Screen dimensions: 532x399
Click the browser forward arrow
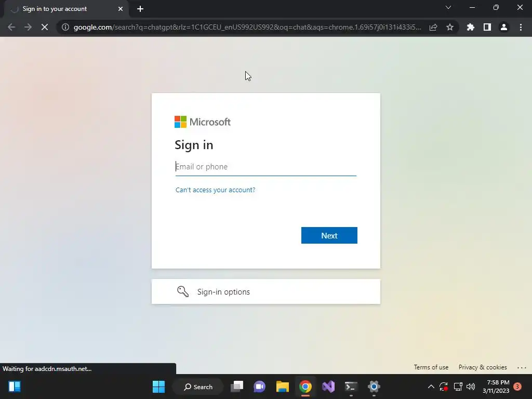28,27
